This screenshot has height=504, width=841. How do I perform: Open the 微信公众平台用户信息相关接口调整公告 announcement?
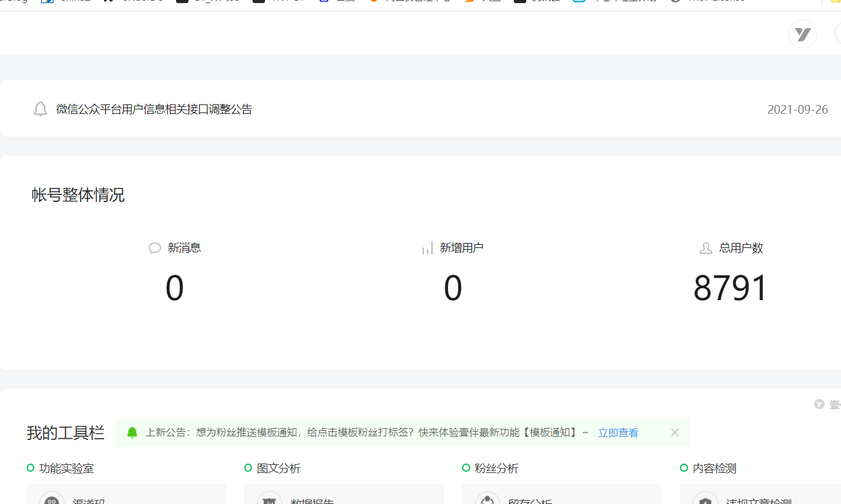[x=154, y=109]
